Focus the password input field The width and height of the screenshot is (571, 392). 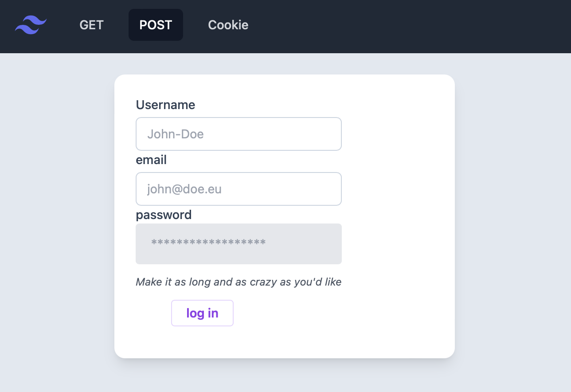coord(239,244)
